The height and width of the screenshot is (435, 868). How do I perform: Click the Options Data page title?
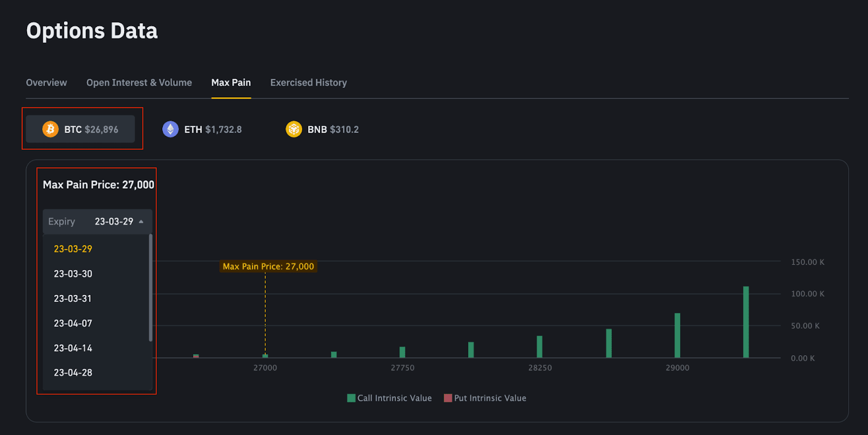point(92,31)
